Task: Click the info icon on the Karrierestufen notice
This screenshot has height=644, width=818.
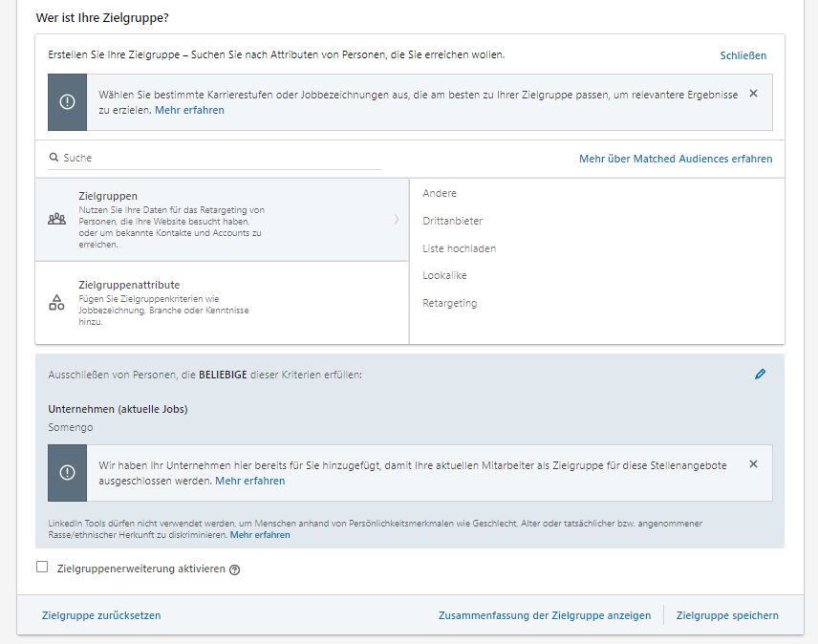Action: tap(67, 102)
